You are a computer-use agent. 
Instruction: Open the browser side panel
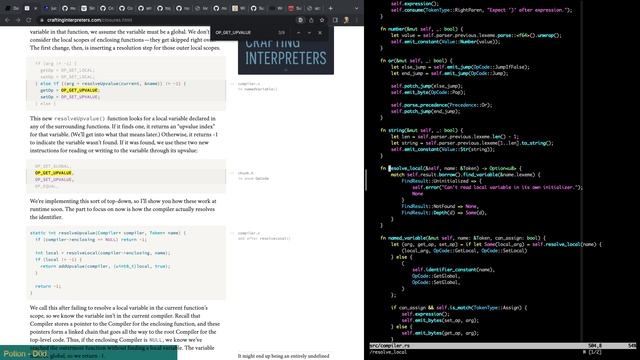pyautogui.click(x=336, y=20)
